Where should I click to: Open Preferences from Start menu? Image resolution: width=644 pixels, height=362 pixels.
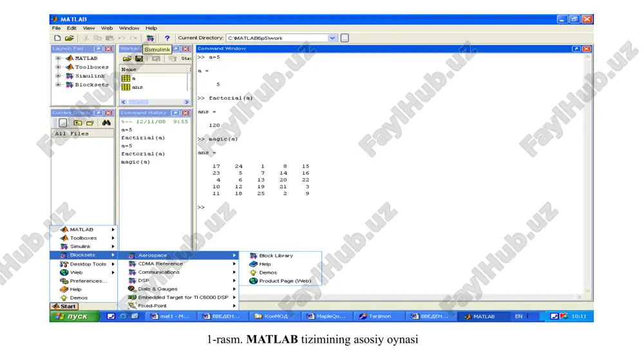coord(84,281)
